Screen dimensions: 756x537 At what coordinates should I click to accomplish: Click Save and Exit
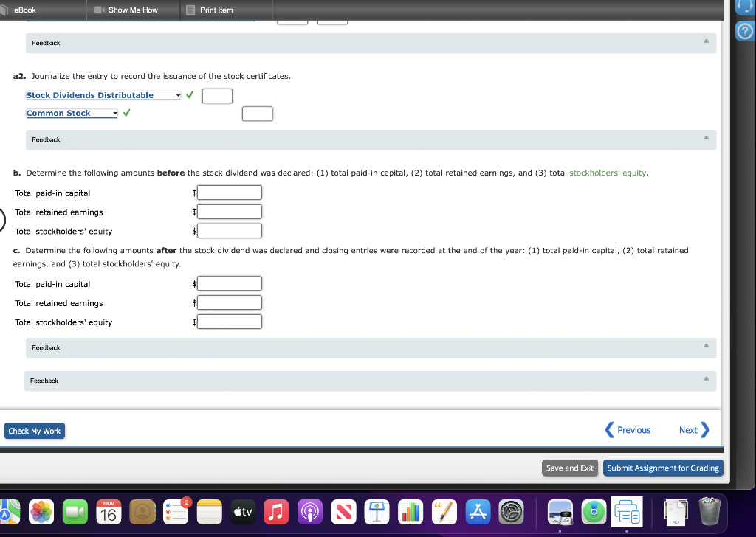click(570, 468)
